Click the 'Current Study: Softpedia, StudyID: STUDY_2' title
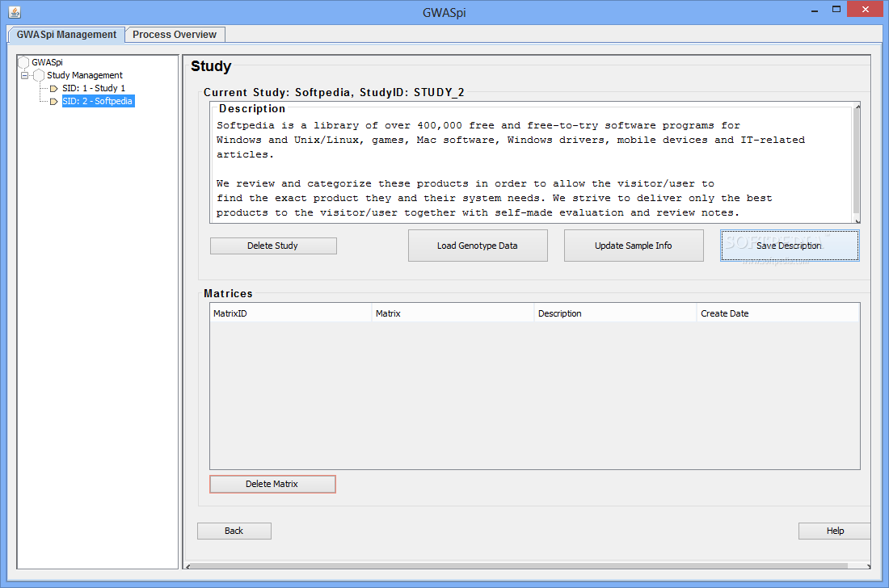This screenshot has height=588, width=889. pyautogui.click(x=333, y=92)
